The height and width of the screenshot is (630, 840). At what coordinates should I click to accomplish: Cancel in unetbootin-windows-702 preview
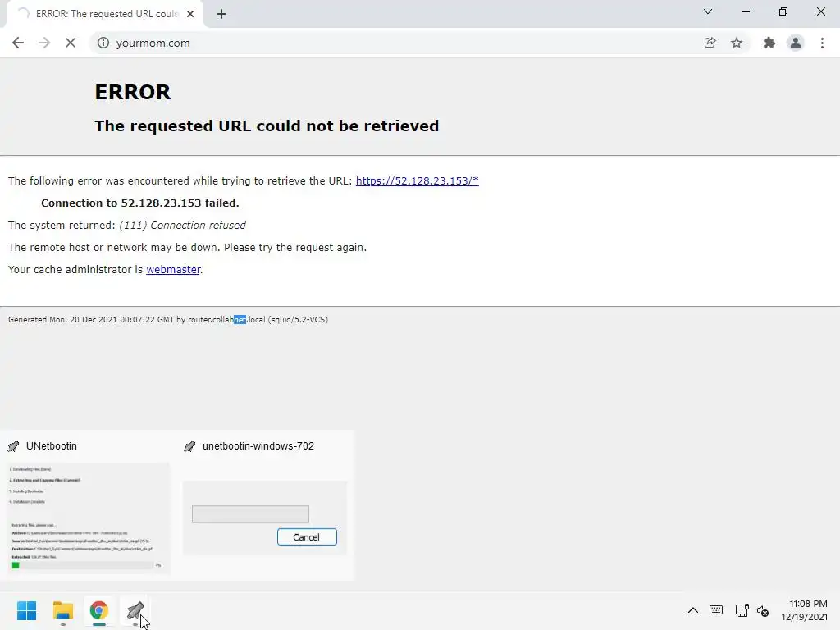click(x=307, y=537)
